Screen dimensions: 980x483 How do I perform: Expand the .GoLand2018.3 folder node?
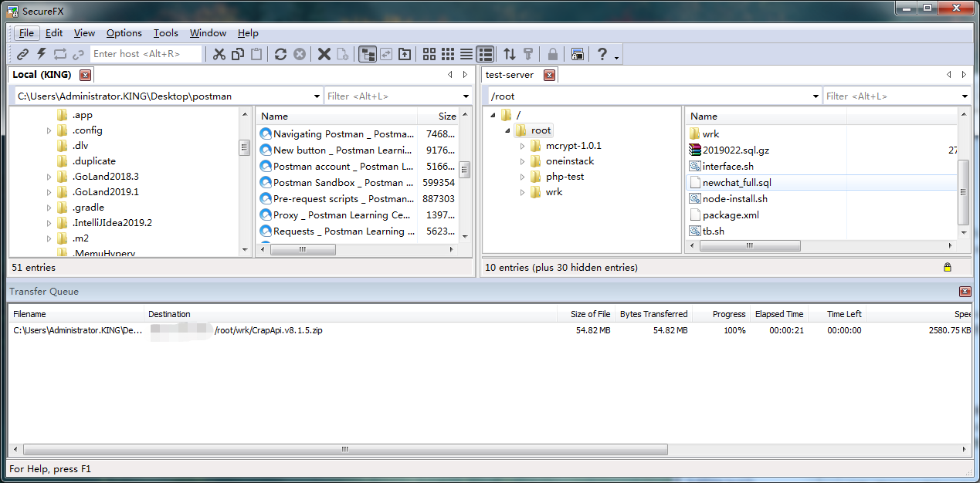click(x=49, y=177)
